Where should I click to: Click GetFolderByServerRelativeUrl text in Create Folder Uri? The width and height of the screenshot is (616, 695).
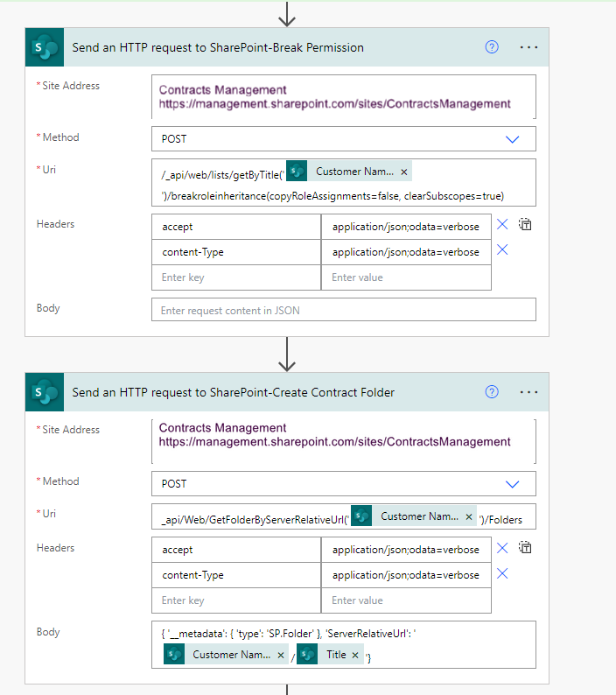pos(255,519)
